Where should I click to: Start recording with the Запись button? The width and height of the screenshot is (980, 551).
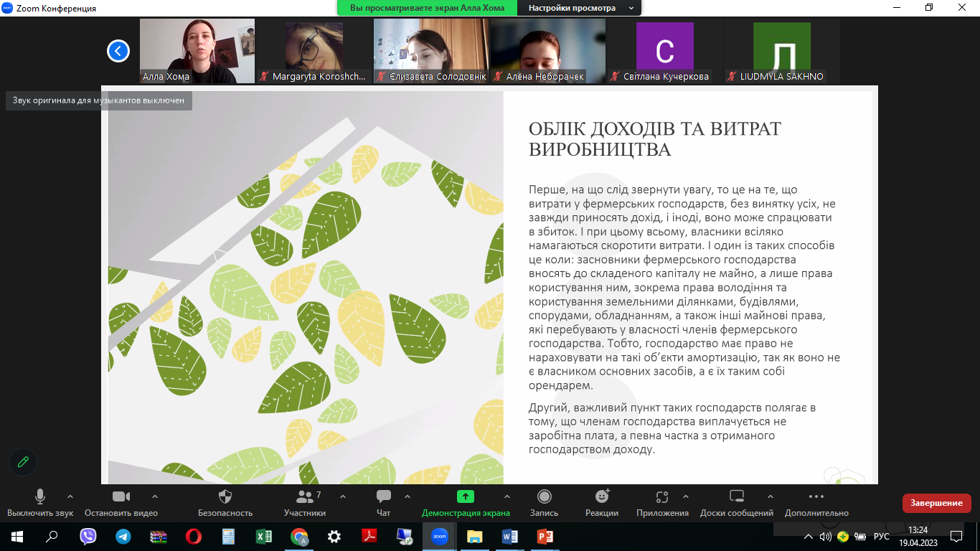click(545, 503)
